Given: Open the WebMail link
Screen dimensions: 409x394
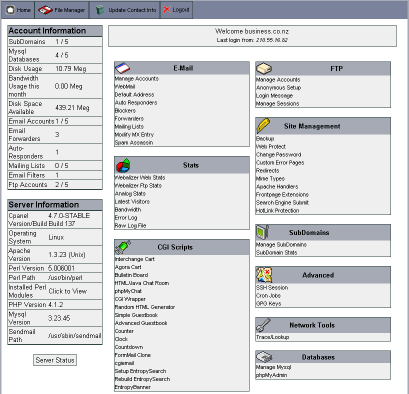Looking at the screenshot, I should (x=125, y=87).
